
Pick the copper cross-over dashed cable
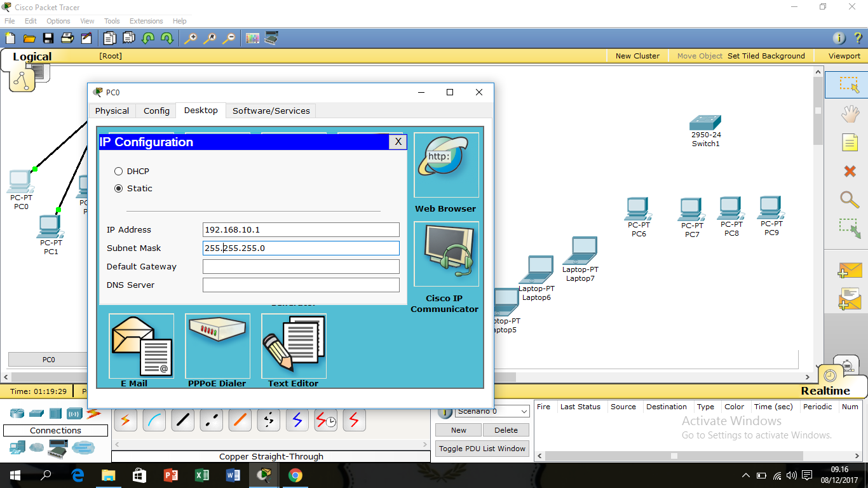tap(211, 420)
